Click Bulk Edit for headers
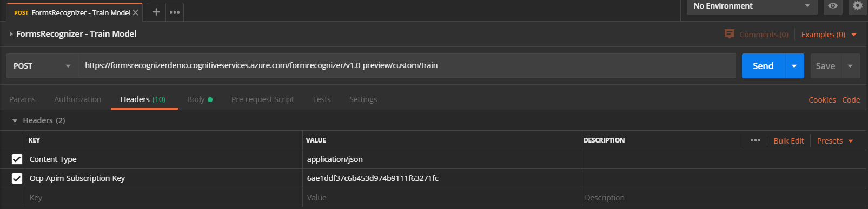 (789, 141)
